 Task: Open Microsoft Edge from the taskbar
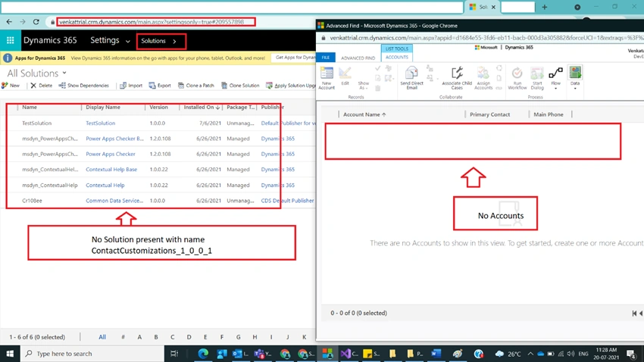[203, 354]
